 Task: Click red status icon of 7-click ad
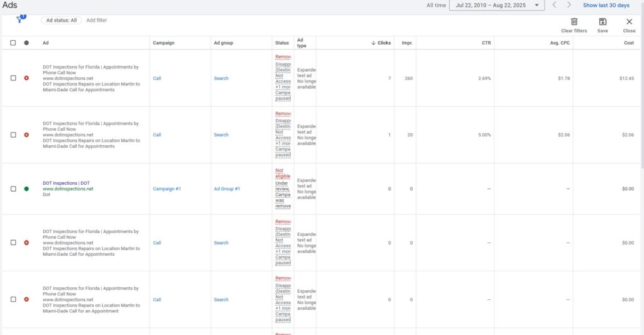[x=26, y=78]
